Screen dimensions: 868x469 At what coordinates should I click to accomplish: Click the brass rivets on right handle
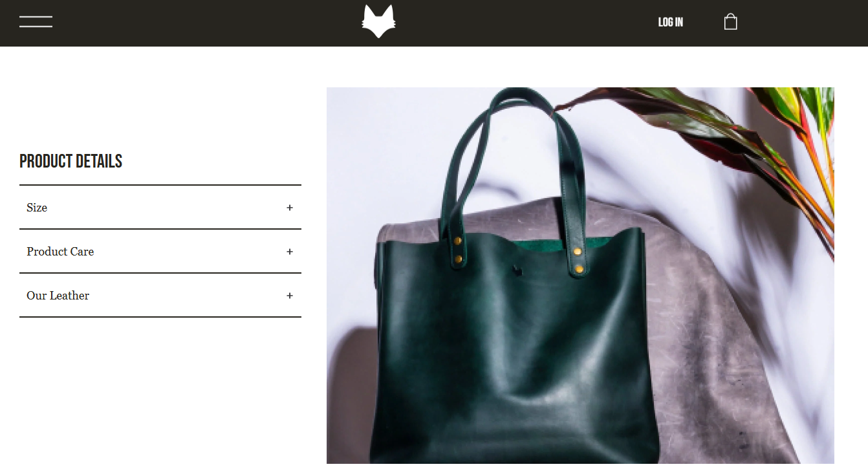(578, 260)
